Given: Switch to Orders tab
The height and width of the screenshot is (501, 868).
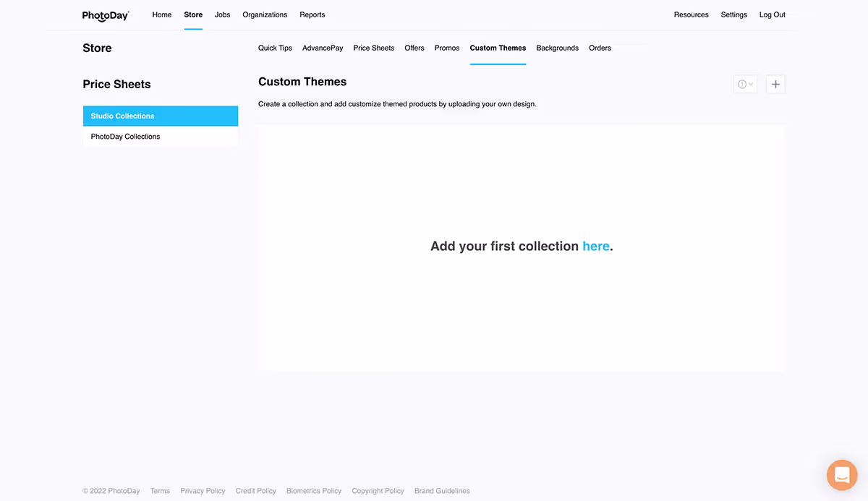Looking at the screenshot, I should 600,48.
